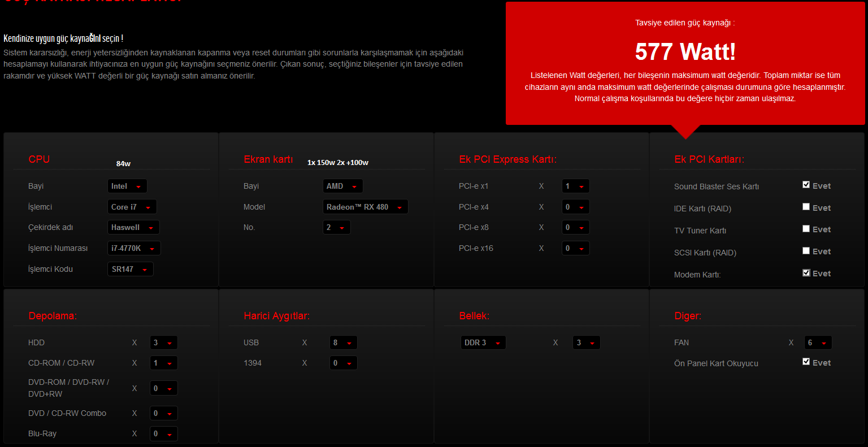Click the CPU section heading
868x447 pixels.
[x=39, y=159]
